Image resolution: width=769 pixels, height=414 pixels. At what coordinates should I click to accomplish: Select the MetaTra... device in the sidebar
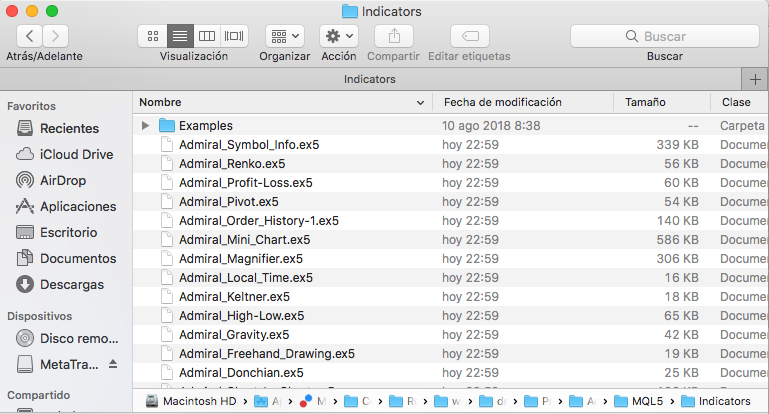(x=57, y=364)
